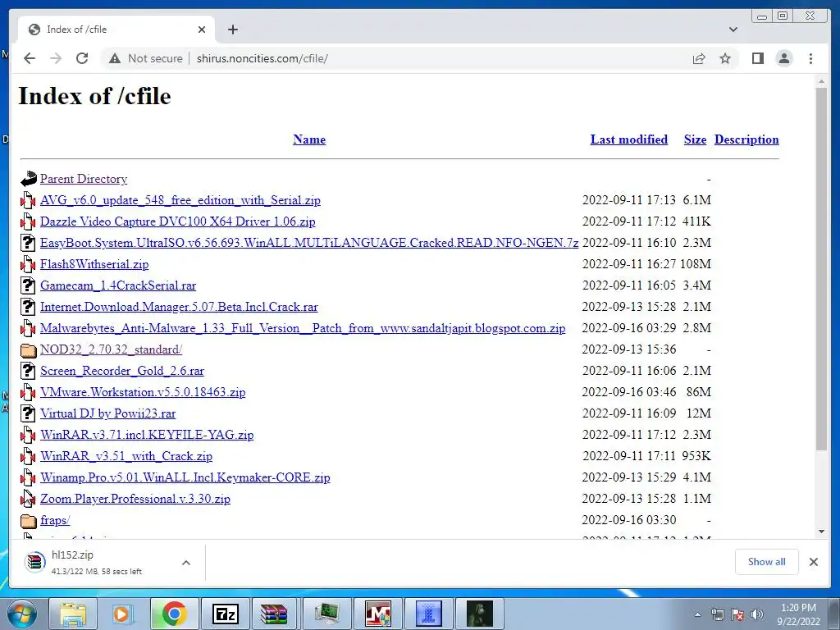Show all downloads
This screenshot has height=630, width=840.
tap(767, 561)
